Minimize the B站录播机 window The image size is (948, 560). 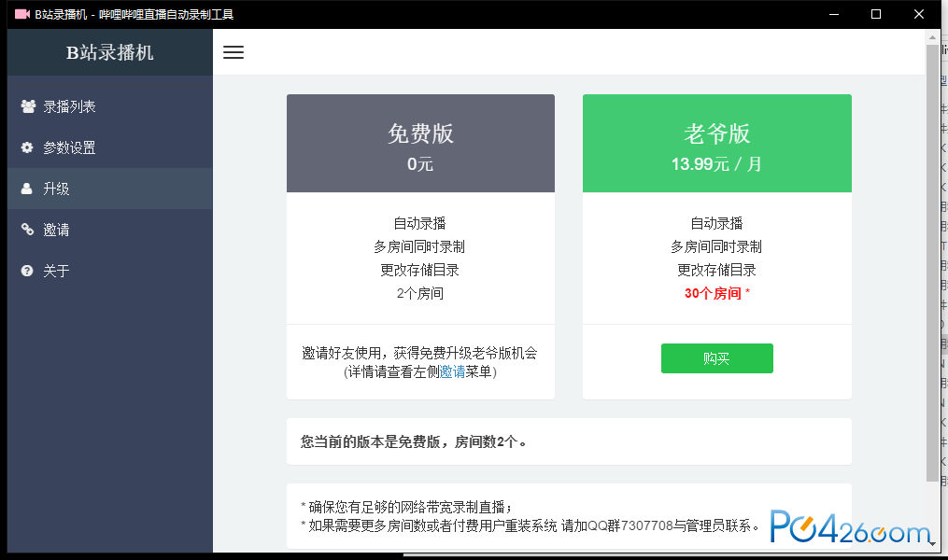(834, 14)
